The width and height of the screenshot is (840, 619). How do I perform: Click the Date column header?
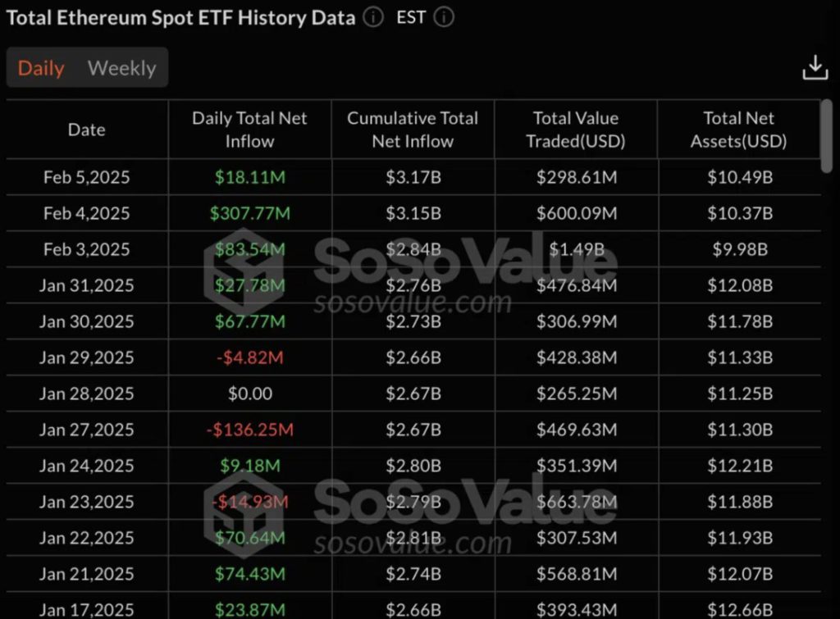pos(87,130)
